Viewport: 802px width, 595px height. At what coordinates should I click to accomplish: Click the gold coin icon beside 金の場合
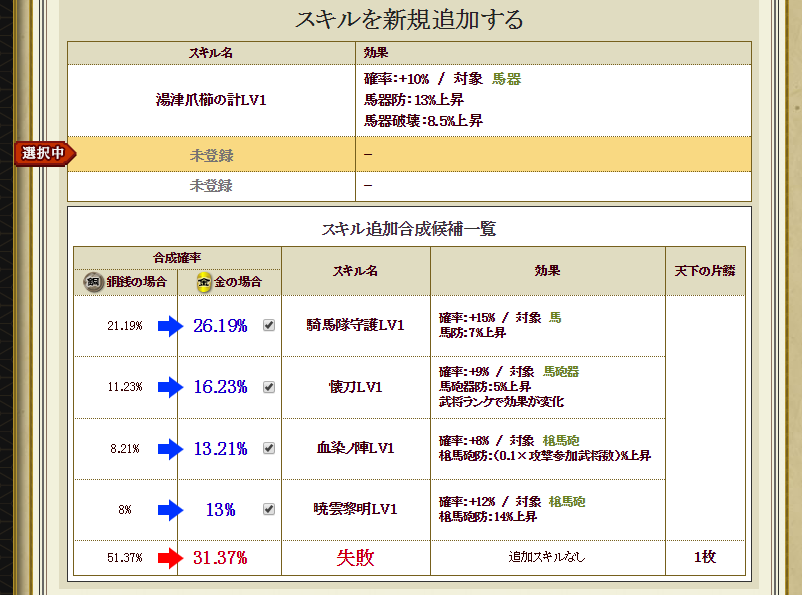click(204, 282)
